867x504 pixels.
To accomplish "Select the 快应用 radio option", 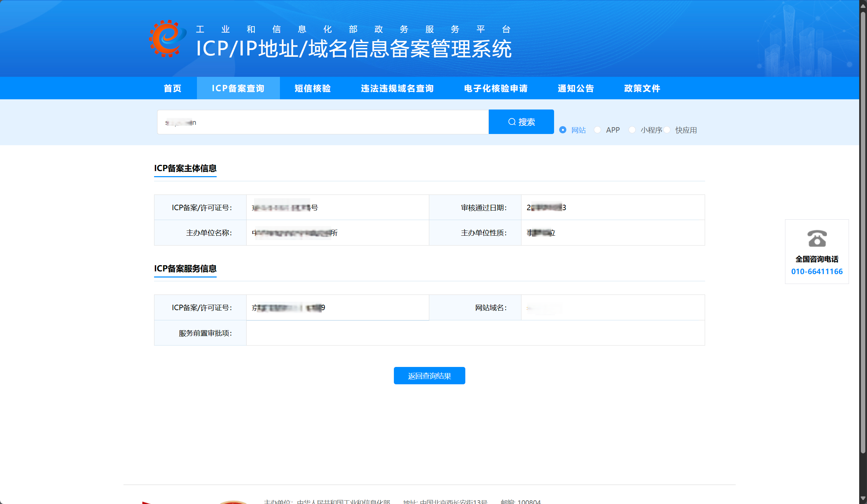I will 667,130.
